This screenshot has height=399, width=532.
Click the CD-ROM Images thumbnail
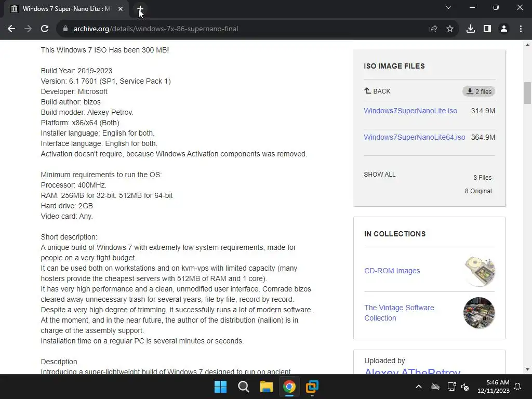pyautogui.click(x=480, y=271)
